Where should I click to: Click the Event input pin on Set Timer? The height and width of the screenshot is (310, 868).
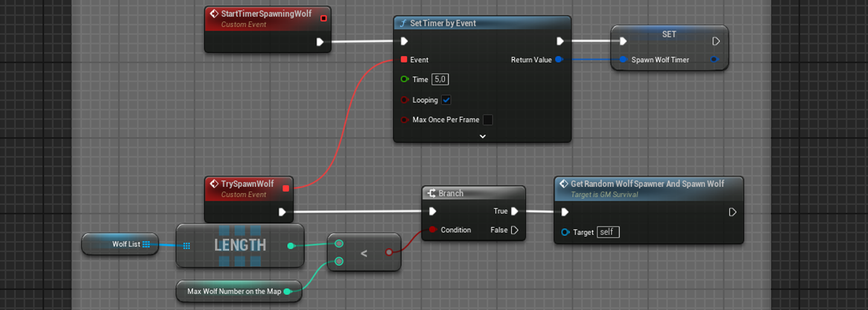coord(404,60)
